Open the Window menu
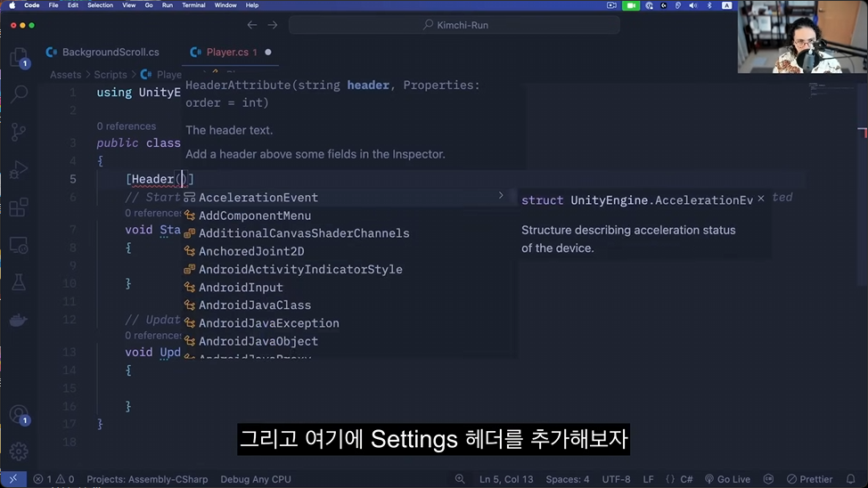This screenshot has width=868, height=488. [225, 5]
